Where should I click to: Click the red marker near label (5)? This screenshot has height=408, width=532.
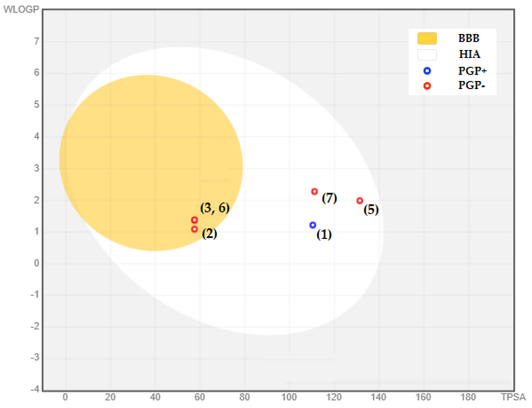360,201
